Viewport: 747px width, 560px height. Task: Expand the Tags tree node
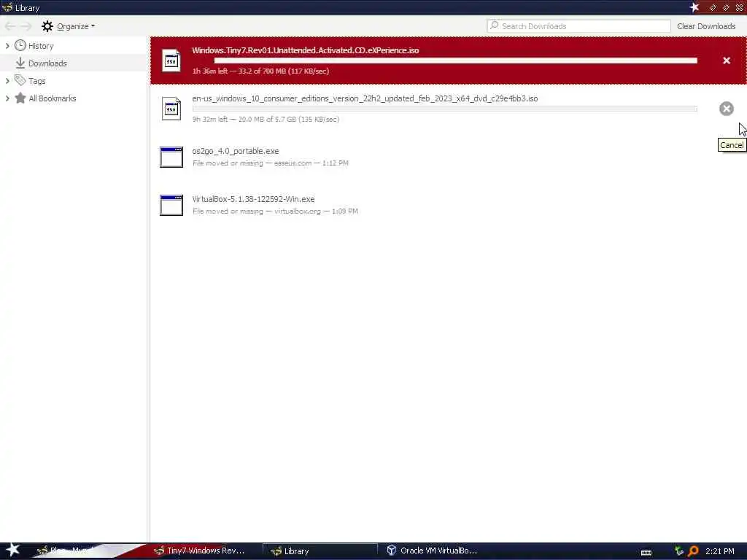[x=7, y=81]
